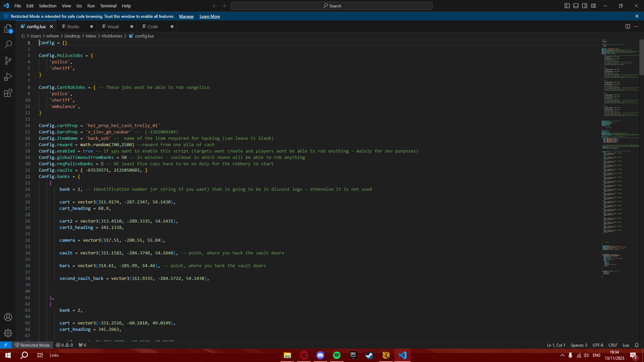Open the Source Control view

pyautogui.click(x=8, y=61)
